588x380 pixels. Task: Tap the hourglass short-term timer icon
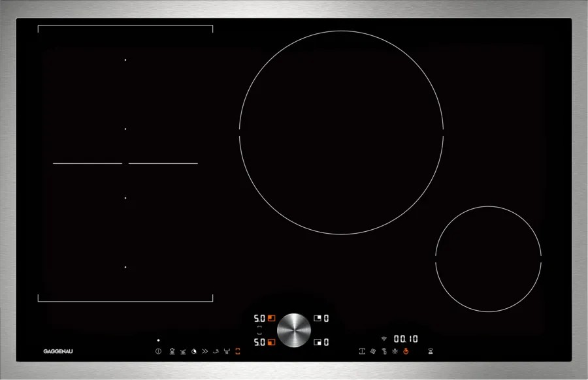tap(431, 351)
